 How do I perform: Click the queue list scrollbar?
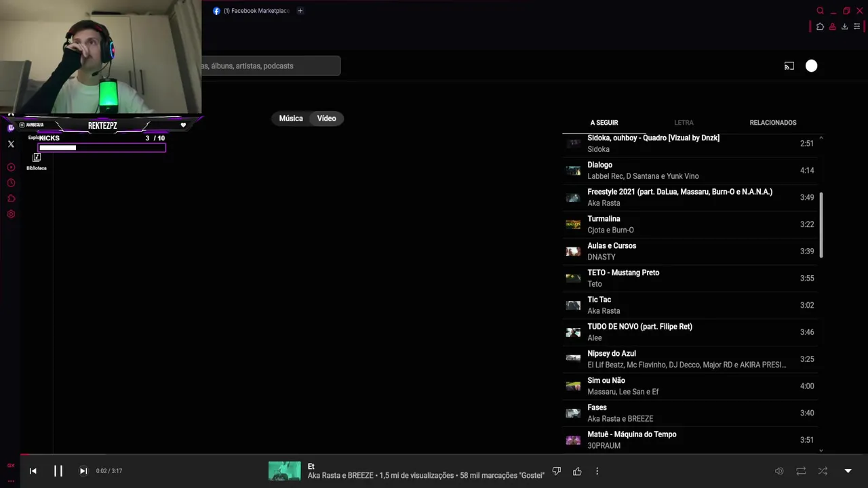pos(821,225)
